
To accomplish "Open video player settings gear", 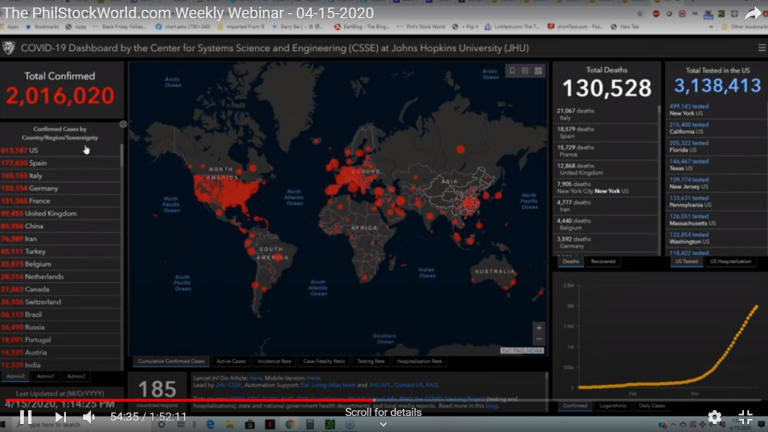I will coord(714,417).
